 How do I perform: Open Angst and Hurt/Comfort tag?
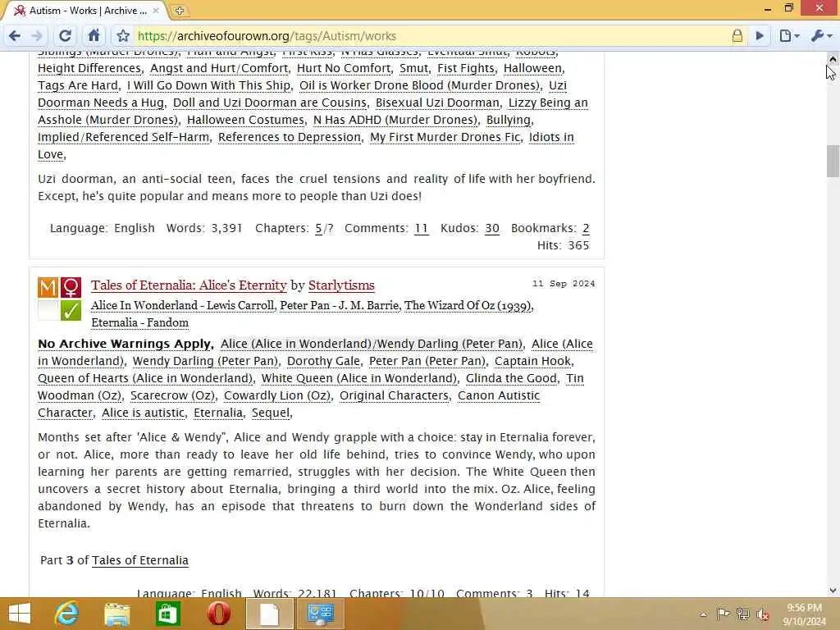pyautogui.click(x=218, y=68)
